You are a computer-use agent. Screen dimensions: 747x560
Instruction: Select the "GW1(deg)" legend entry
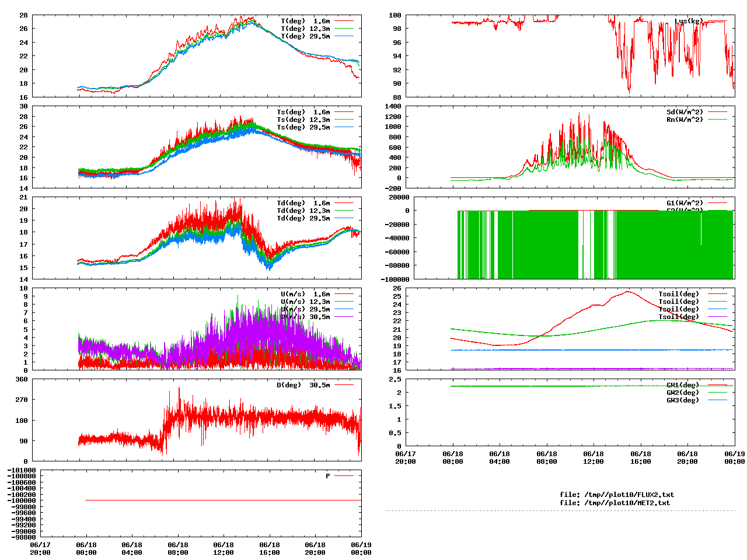tap(682, 385)
